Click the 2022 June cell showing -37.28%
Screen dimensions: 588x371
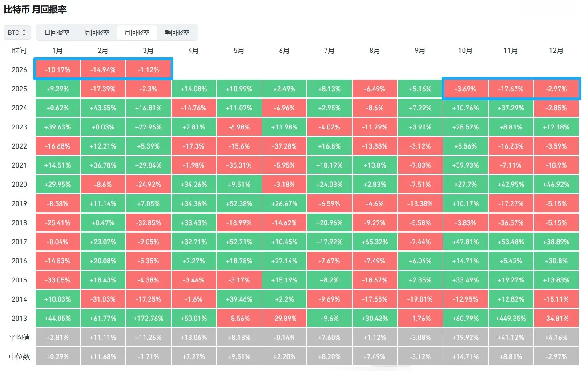(x=284, y=146)
